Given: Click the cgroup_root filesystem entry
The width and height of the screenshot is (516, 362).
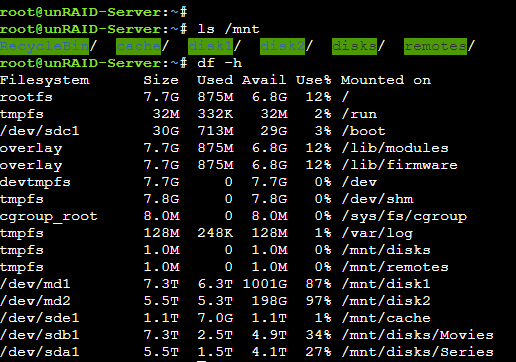Looking at the screenshot, I should pos(49,216).
